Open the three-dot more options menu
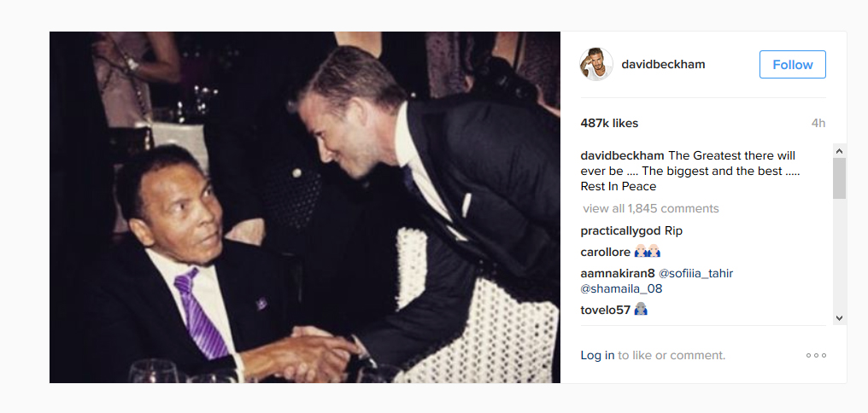 coord(816,356)
